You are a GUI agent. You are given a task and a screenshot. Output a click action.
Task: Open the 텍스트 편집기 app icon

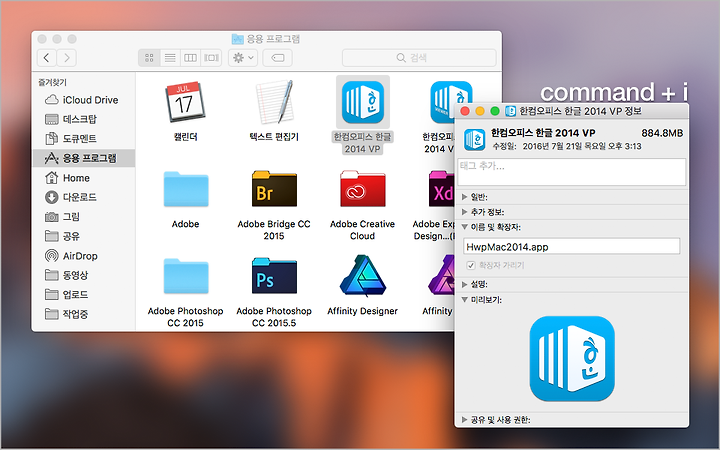274,102
